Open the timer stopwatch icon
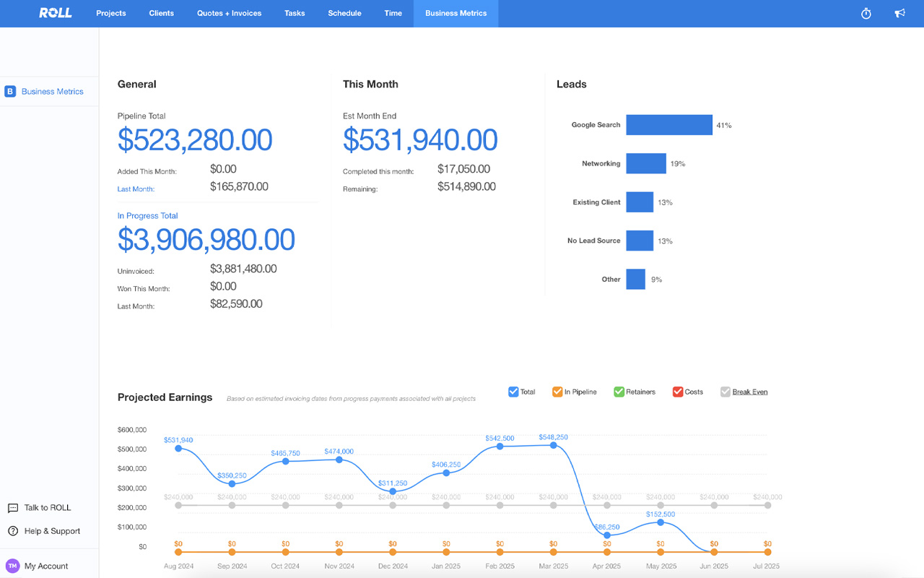The image size is (924, 578). (x=866, y=13)
